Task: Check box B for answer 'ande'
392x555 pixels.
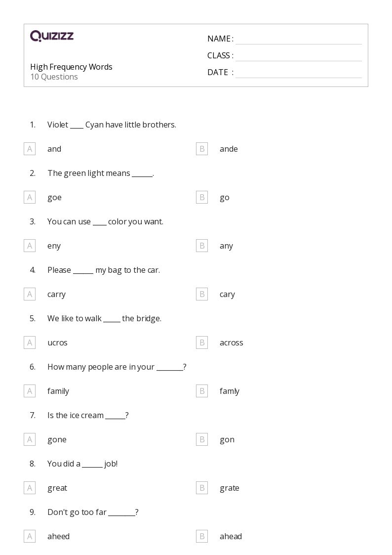Action: click(x=202, y=149)
